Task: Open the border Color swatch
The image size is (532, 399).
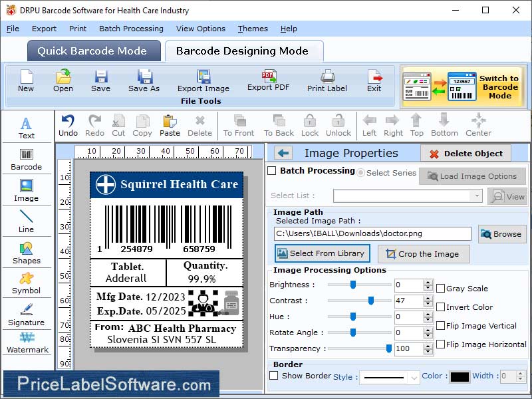Action: pos(460,376)
